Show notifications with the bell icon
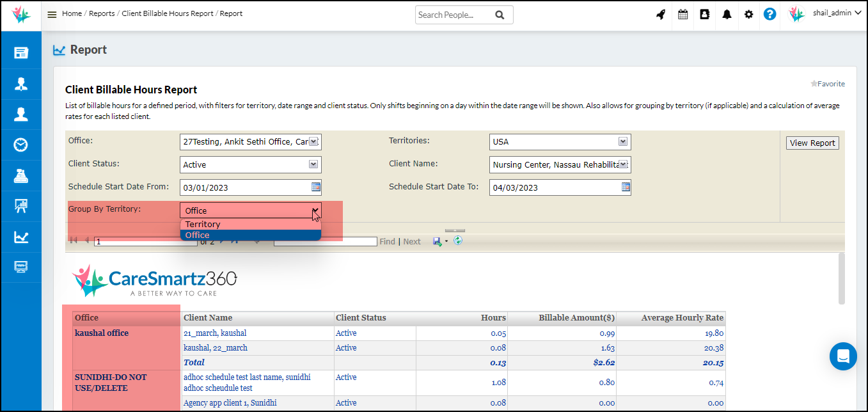The image size is (868, 412). pyautogui.click(x=727, y=14)
